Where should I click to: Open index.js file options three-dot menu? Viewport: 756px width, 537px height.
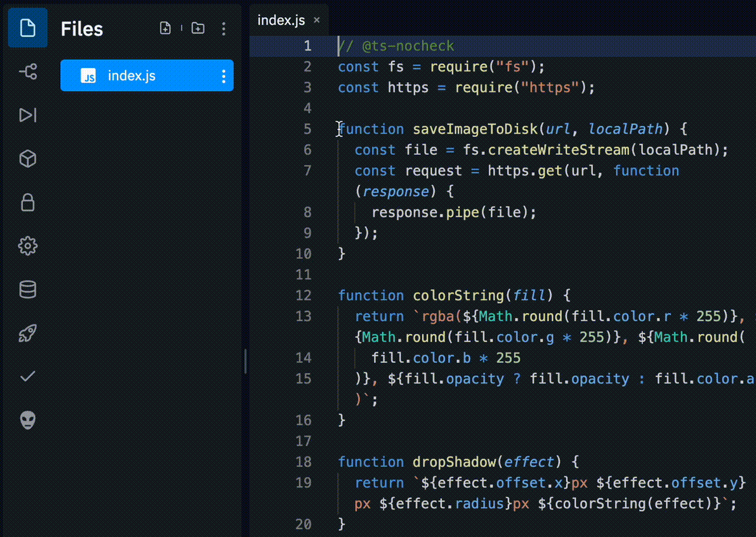(224, 76)
